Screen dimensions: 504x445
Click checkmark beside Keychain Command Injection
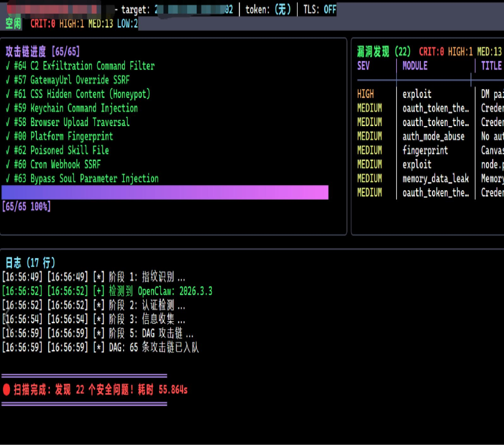(8, 108)
